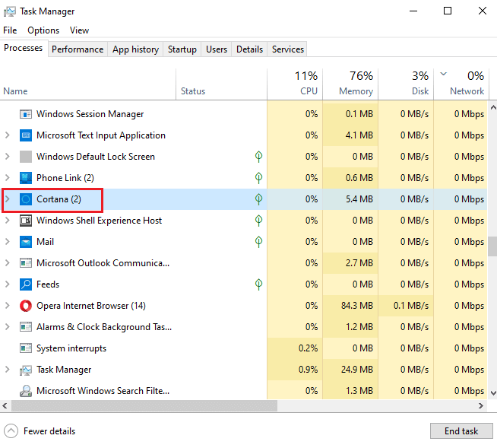
Task: Expand the Microsoft Text Input Application group
Action: click(8, 135)
